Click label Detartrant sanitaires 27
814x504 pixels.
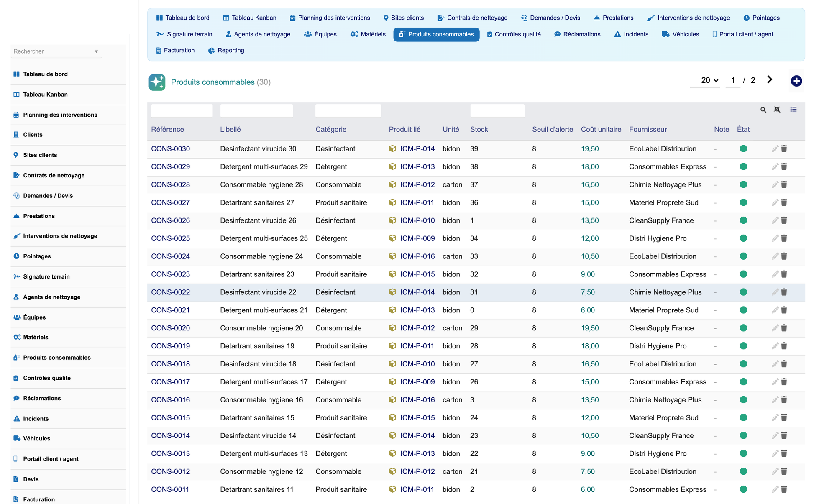pyautogui.click(x=257, y=202)
